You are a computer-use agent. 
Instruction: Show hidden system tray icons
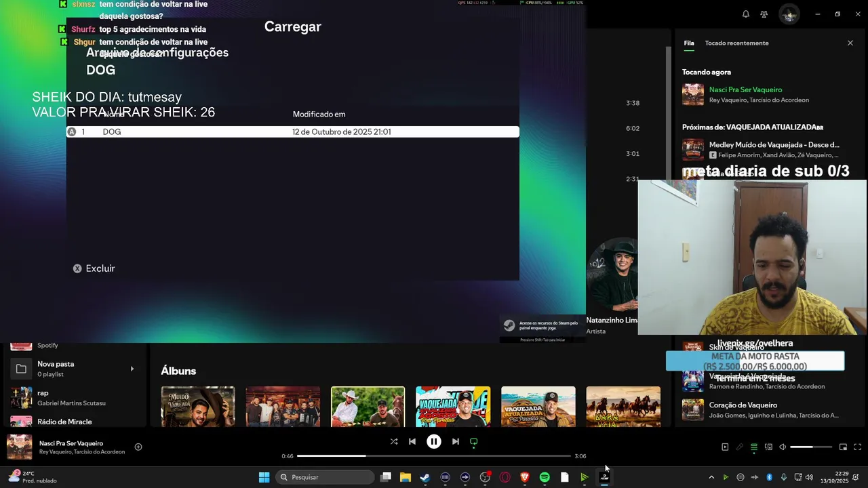711,477
